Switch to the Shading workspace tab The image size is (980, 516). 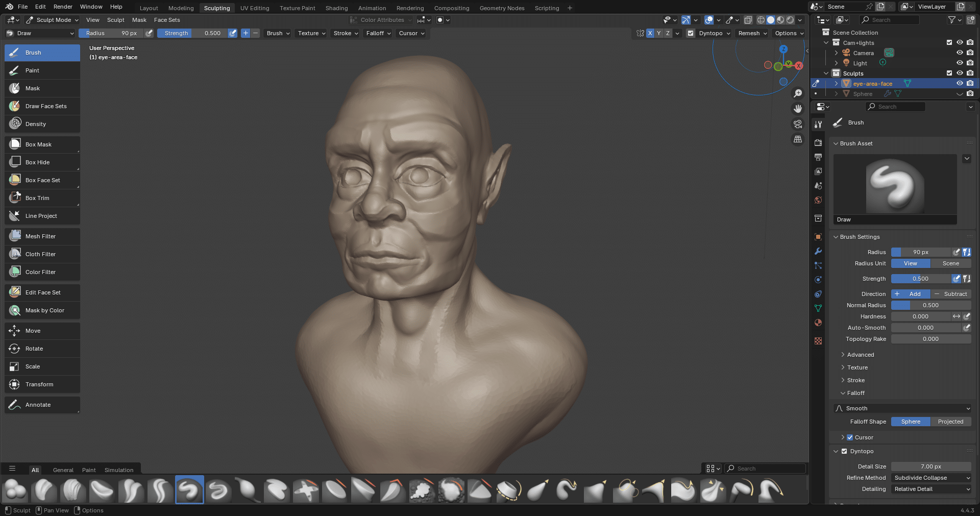tap(336, 8)
